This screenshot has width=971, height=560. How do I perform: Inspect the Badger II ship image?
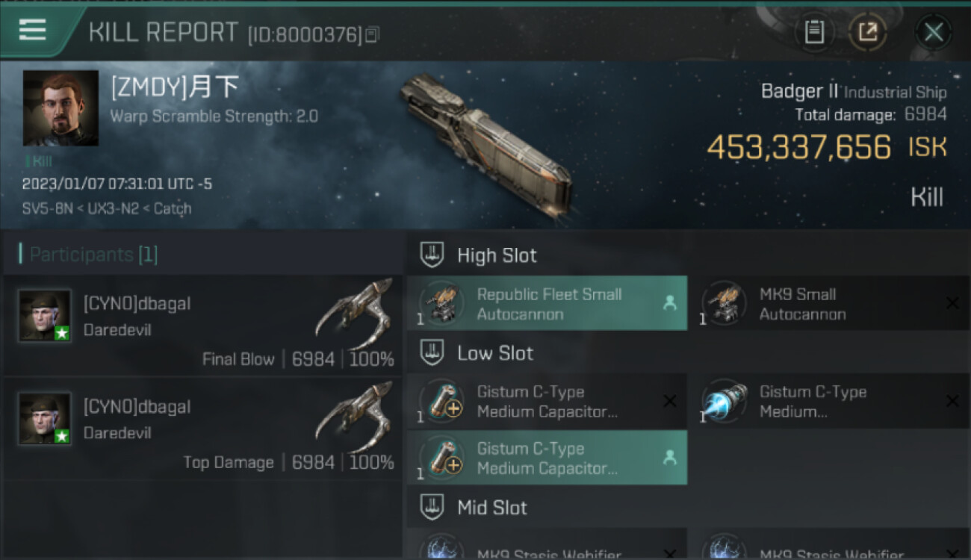[485, 146]
